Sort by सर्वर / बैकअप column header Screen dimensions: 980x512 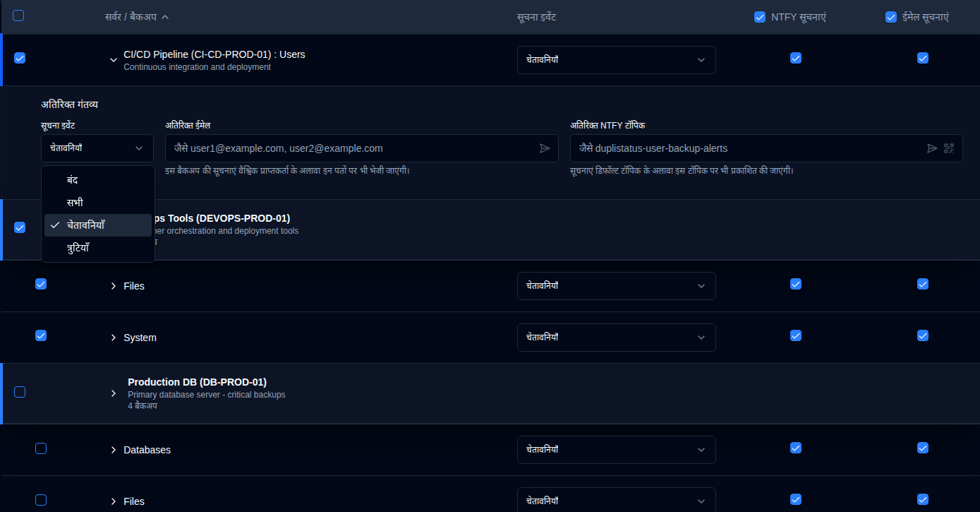click(137, 17)
